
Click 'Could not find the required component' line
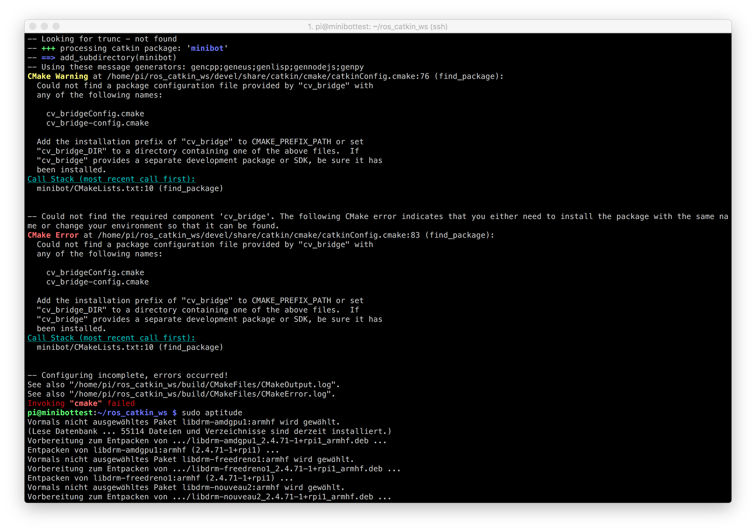378,221
